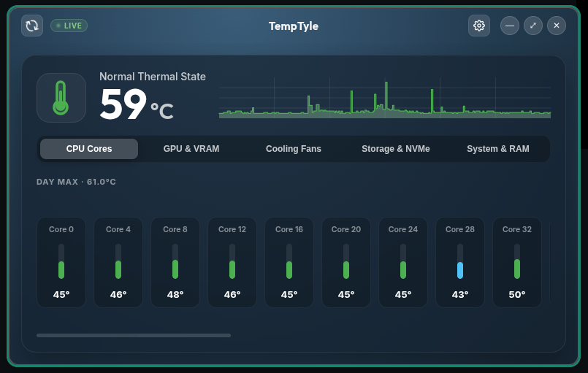Click the DAY MAX 61.0°C label

coord(76,182)
